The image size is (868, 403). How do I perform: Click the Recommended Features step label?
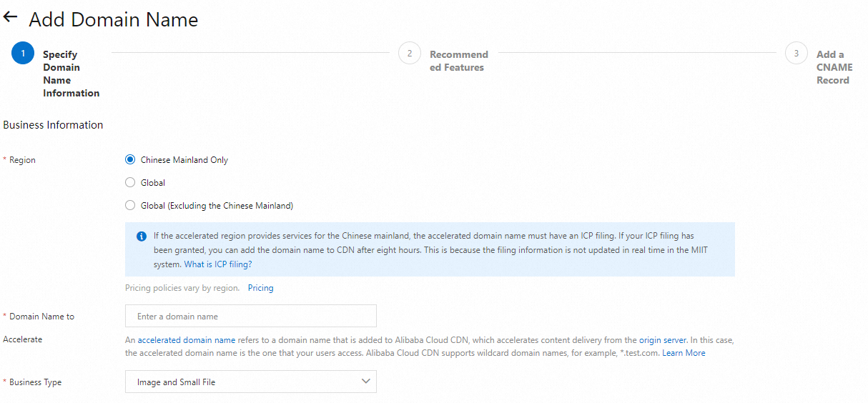[459, 61]
